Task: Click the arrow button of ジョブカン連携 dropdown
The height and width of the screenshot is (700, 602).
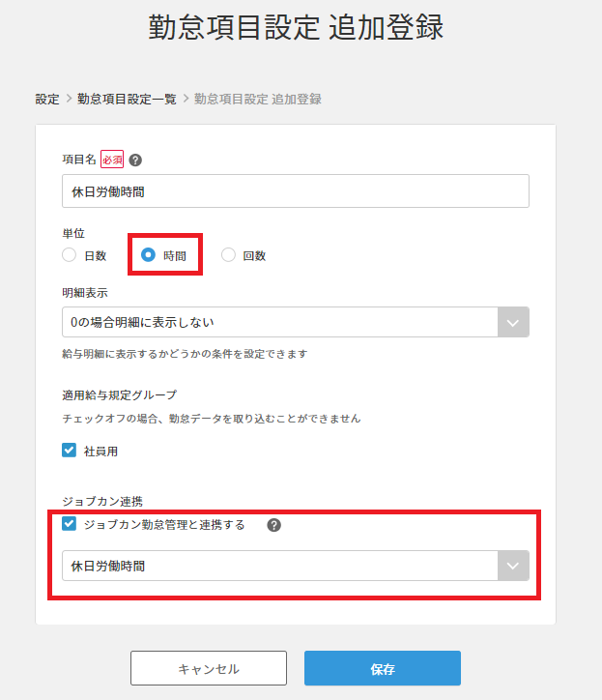Action: click(513, 566)
